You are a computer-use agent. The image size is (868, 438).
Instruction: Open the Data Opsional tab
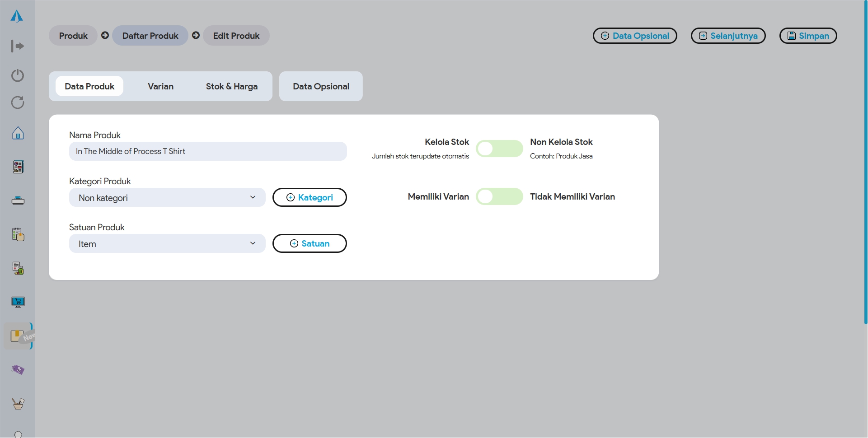pos(321,86)
